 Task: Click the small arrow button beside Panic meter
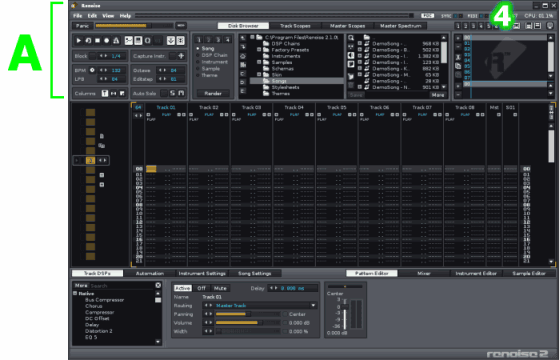(x=180, y=26)
